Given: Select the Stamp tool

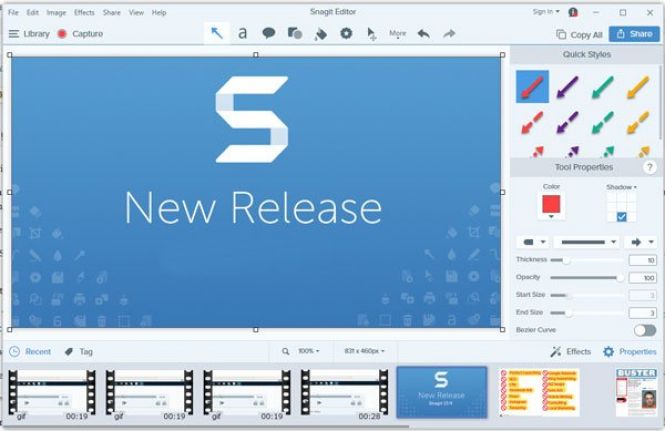Looking at the screenshot, I should (346, 33).
